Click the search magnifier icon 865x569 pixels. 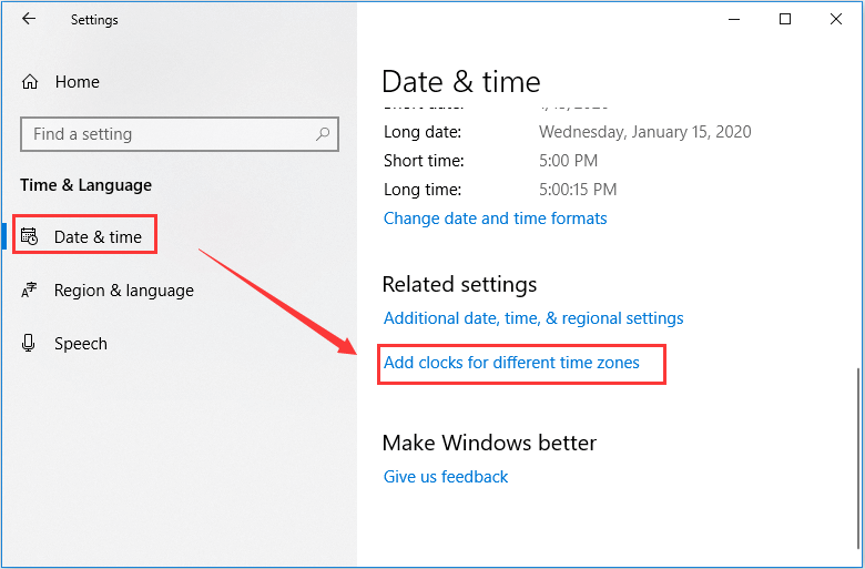(x=323, y=134)
